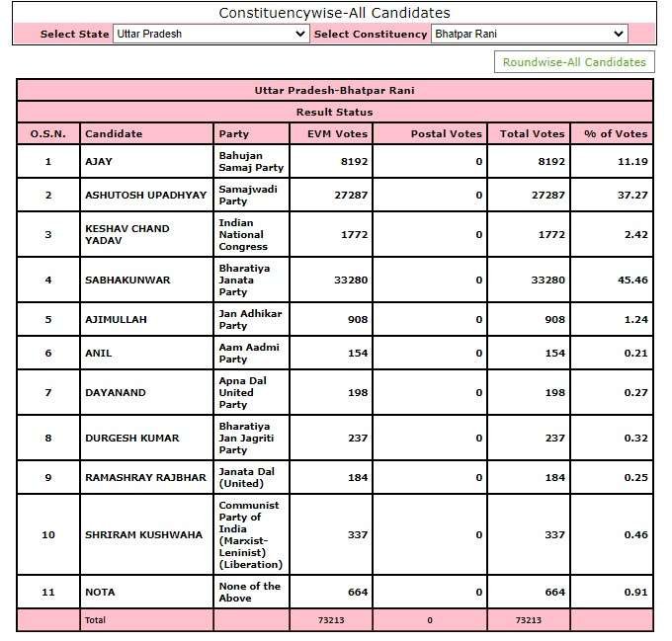672x641 pixels.
Task: Select candidate name SABHAKUNWAR
Action: (x=127, y=280)
